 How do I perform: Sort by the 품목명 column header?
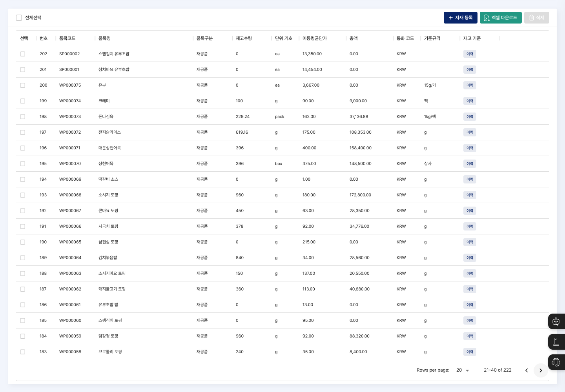[104, 38]
